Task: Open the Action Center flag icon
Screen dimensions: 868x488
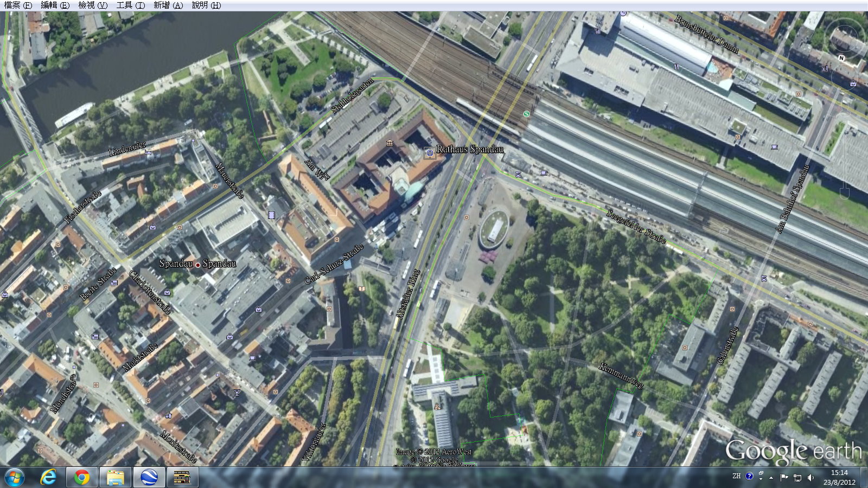Action: [x=784, y=477]
